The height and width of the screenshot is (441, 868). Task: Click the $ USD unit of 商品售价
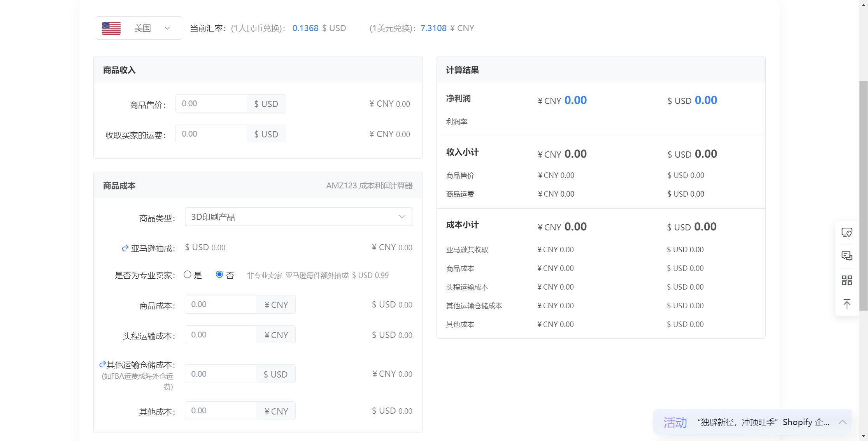click(267, 104)
